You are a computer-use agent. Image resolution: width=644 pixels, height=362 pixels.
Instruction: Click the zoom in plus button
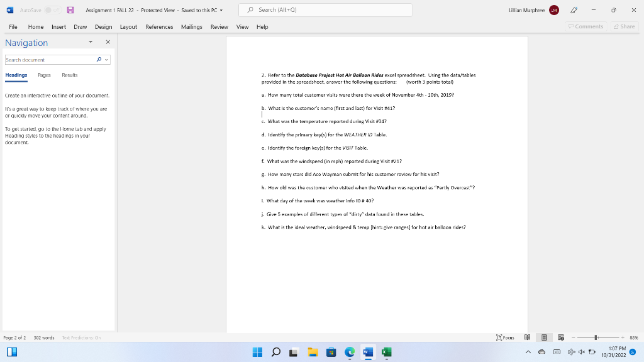coord(623,337)
